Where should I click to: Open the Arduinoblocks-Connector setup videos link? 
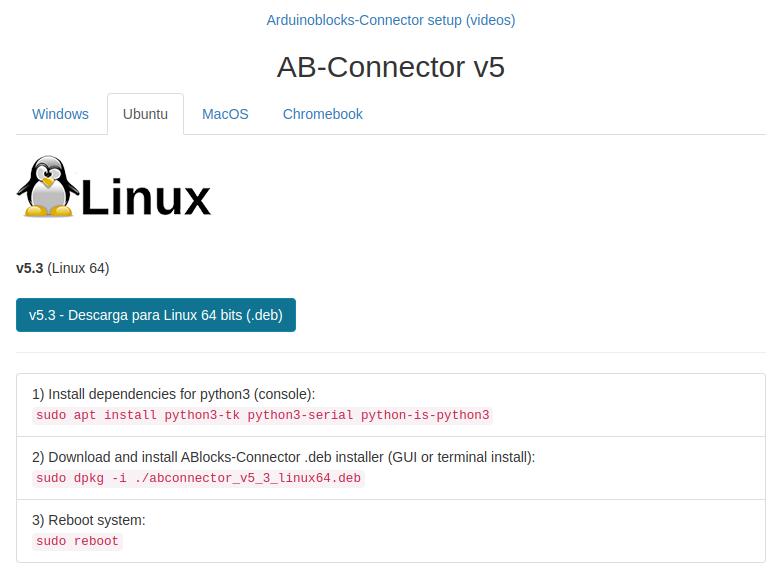391,20
